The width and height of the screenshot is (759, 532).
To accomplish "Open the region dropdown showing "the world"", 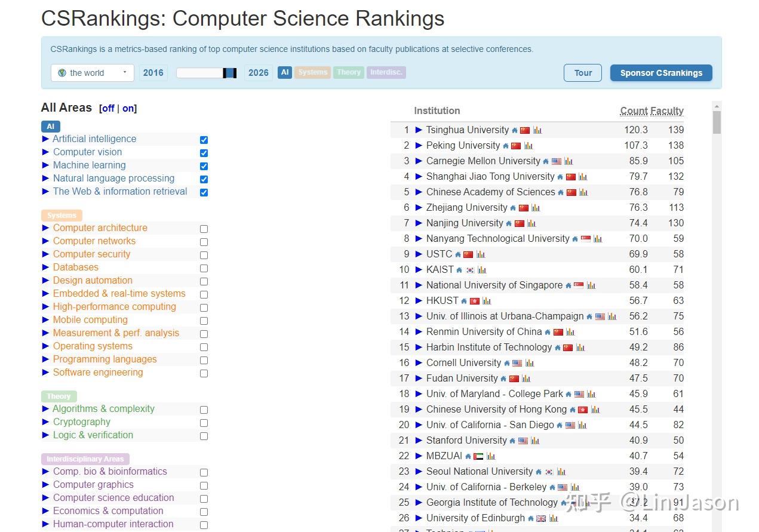I will pyautogui.click(x=93, y=73).
